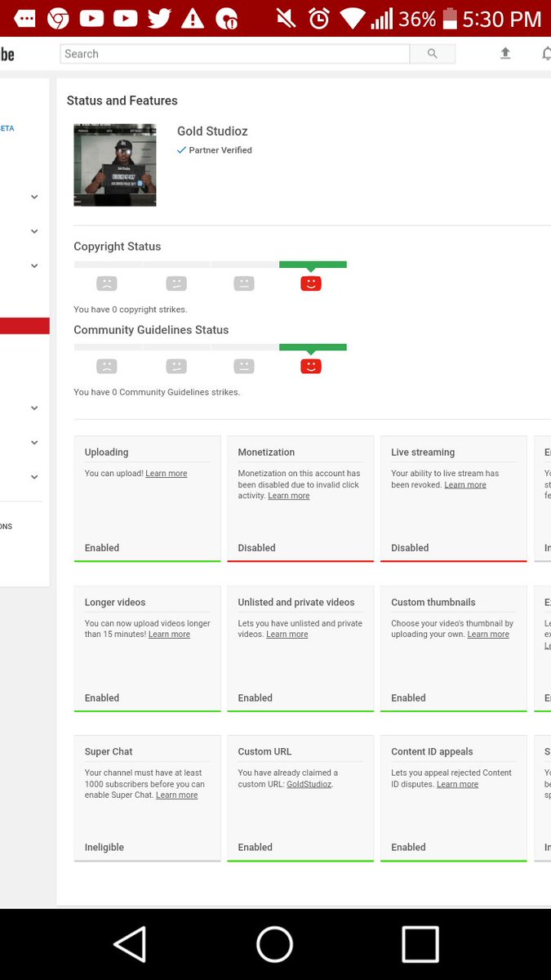Tap the alarm clock icon in status bar
This screenshot has height=980, width=551.
tap(319, 18)
